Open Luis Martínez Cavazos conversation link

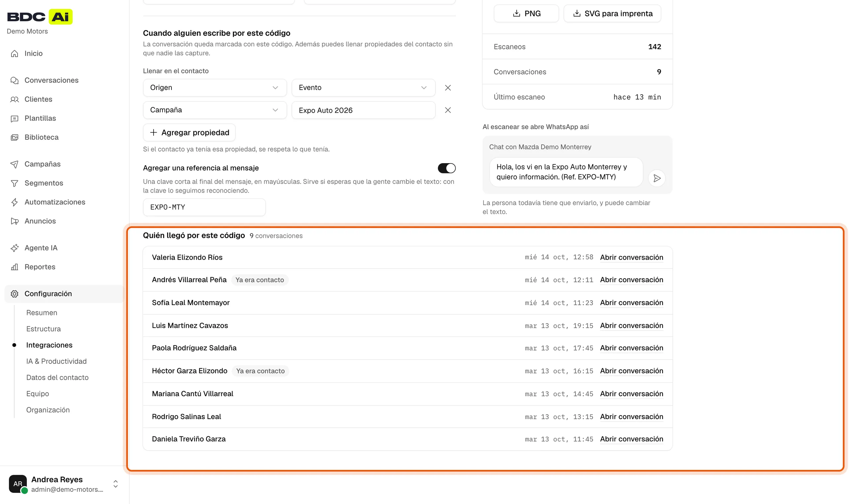631,326
